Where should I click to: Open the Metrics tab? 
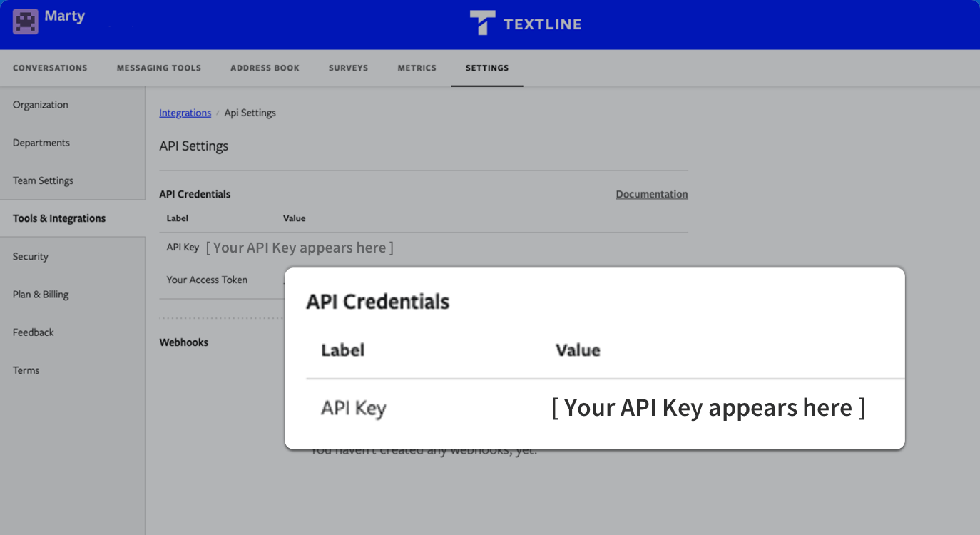click(417, 68)
